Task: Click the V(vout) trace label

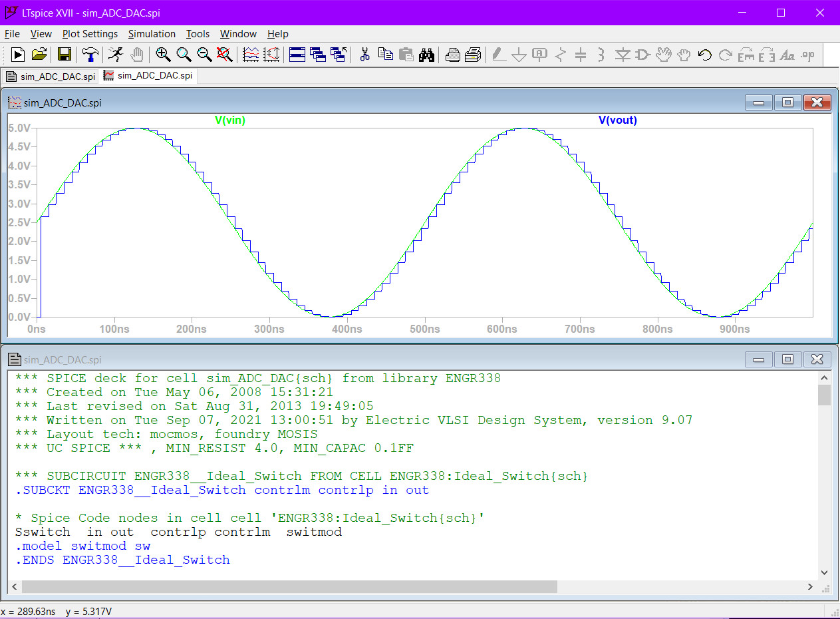Action: pyautogui.click(x=617, y=120)
